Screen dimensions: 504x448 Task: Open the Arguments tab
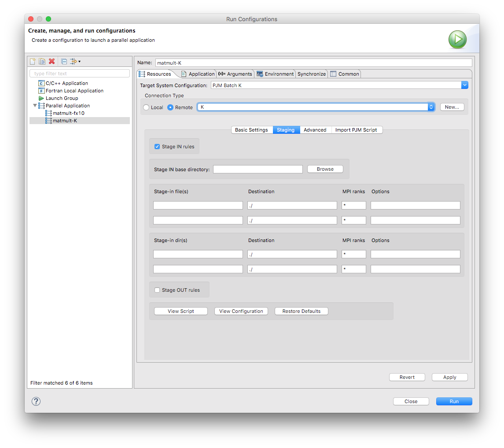(x=235, y=74)
